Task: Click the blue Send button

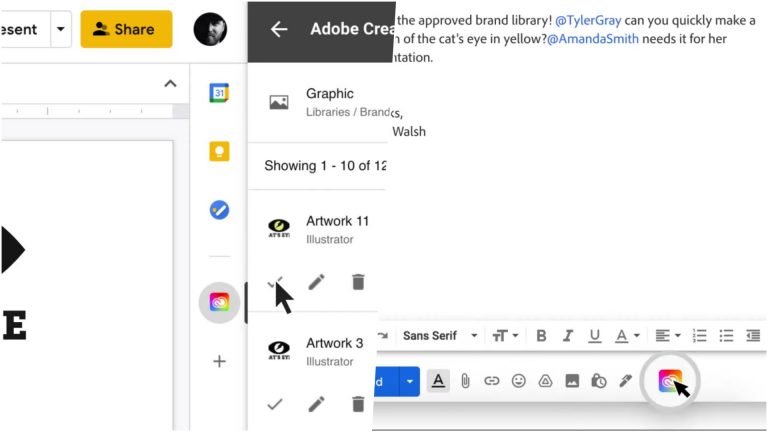Action: (386, 381)
